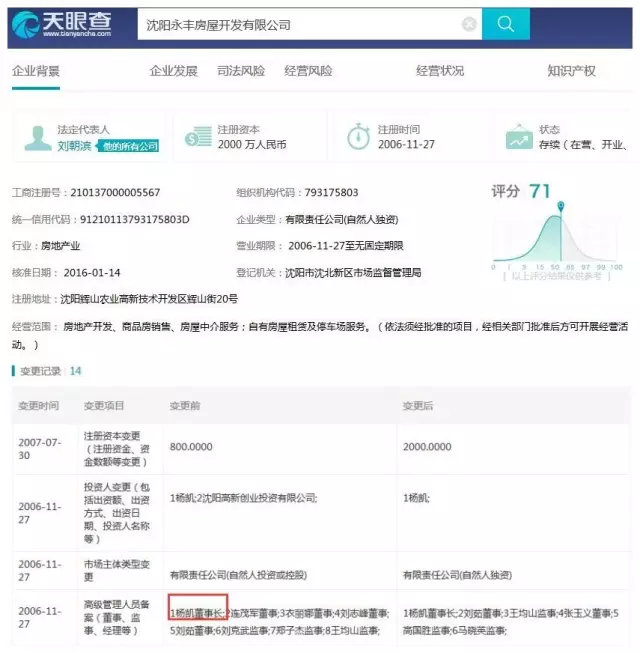Click industry value 房地产业
The height and width of the screenshot is (653, 640).
tap(60, 246)
